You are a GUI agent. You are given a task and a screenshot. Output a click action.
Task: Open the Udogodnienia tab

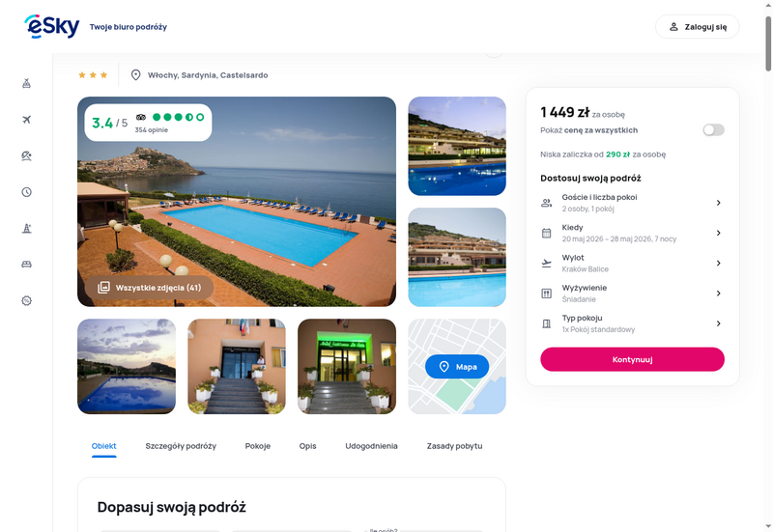pyautogui.click(x=371, y=446)
